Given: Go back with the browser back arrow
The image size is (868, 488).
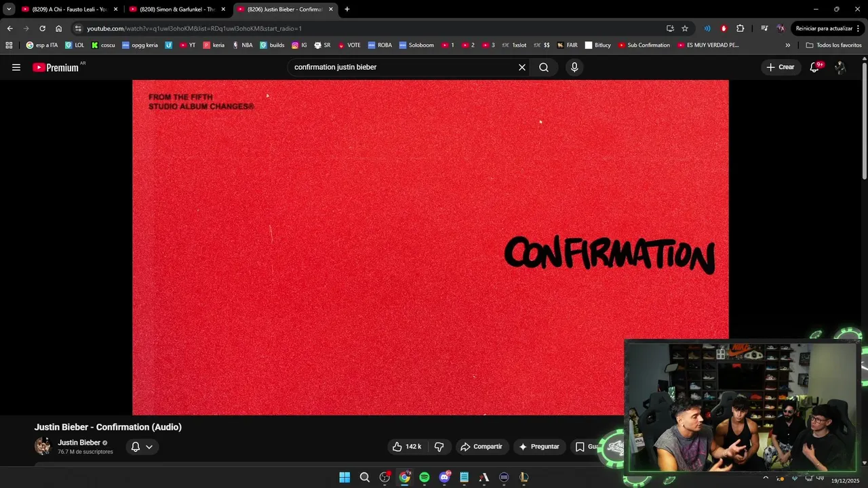Looking at the screenshot, I should [9, 28].
